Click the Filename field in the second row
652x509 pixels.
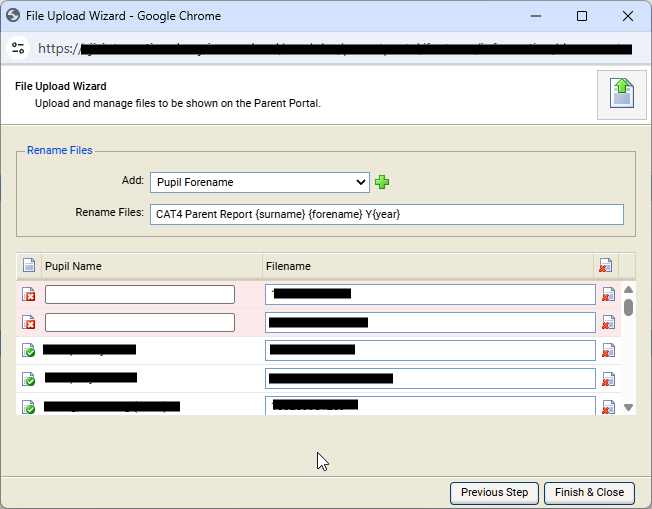click(430, 322)
